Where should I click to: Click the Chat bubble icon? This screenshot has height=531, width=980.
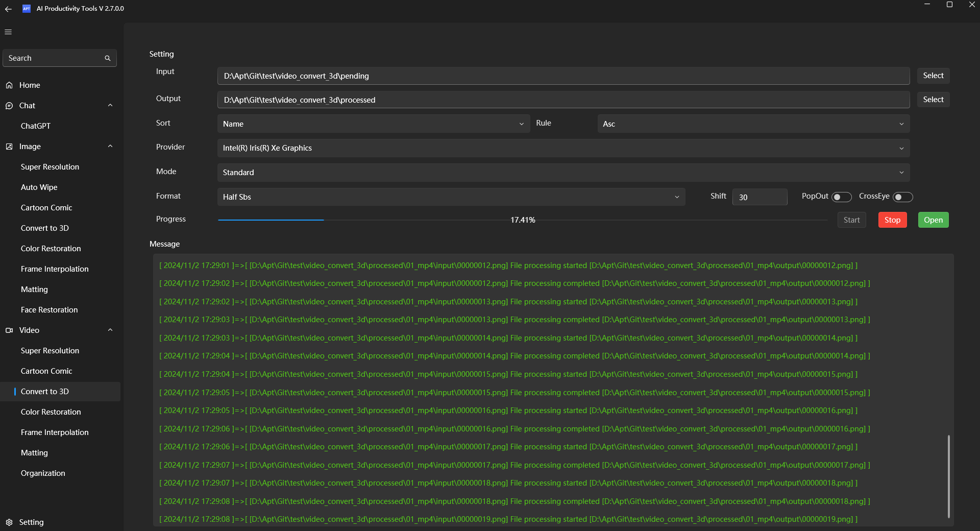[x=9, y=106]
